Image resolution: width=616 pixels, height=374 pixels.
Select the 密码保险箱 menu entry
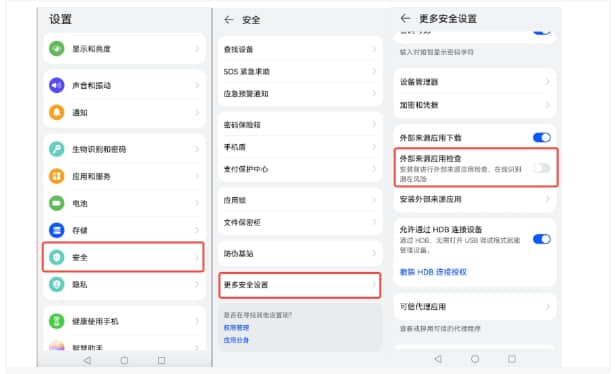pos(300,125)
